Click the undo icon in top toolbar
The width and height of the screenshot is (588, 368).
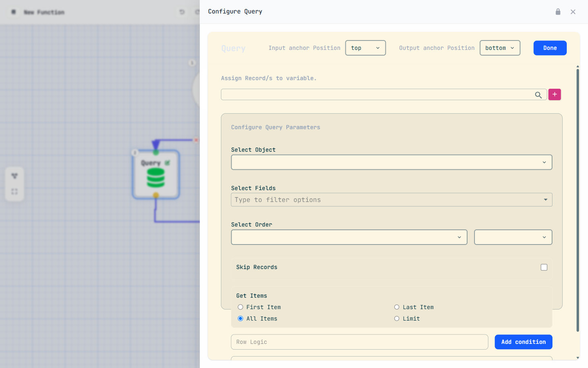pyautogui.click(x=182, y=12)
